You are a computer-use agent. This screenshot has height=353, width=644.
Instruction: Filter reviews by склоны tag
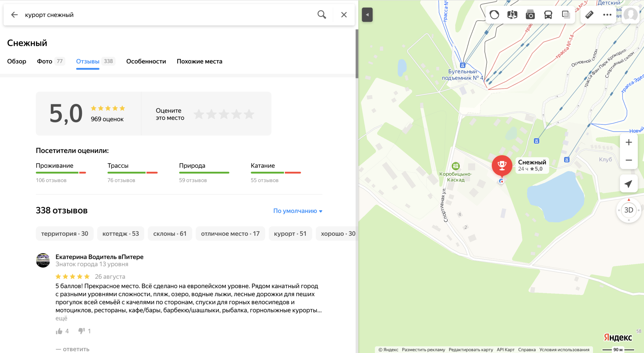click(170, 234)
